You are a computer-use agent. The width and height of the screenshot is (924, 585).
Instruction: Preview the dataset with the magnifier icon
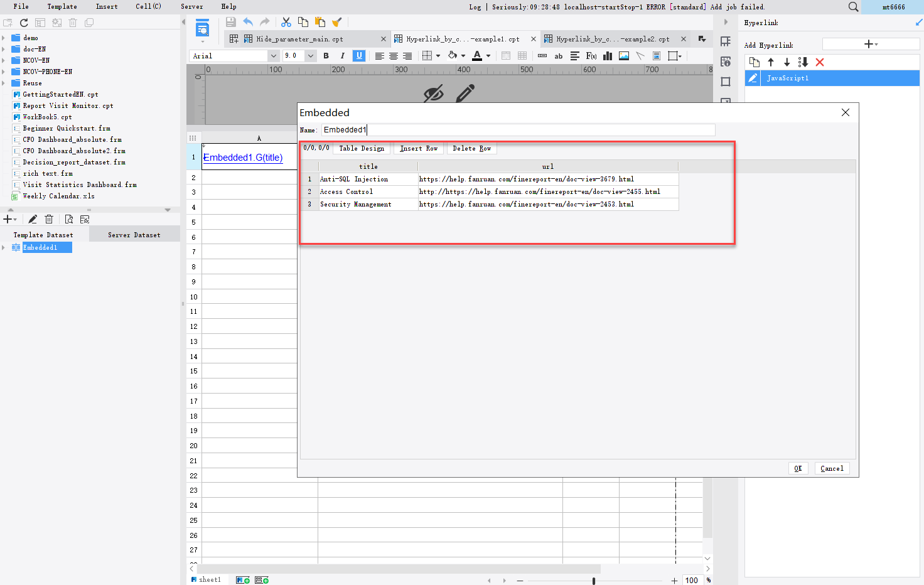(x=69, y=219)
